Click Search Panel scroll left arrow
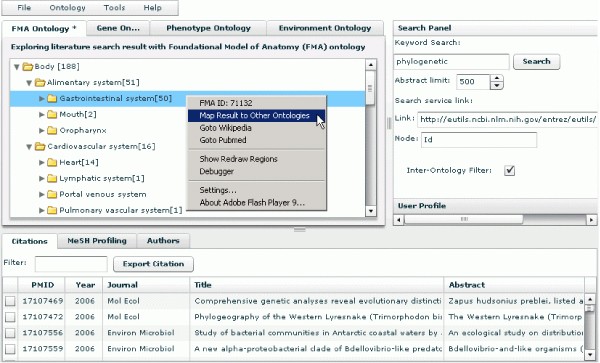 399,220
